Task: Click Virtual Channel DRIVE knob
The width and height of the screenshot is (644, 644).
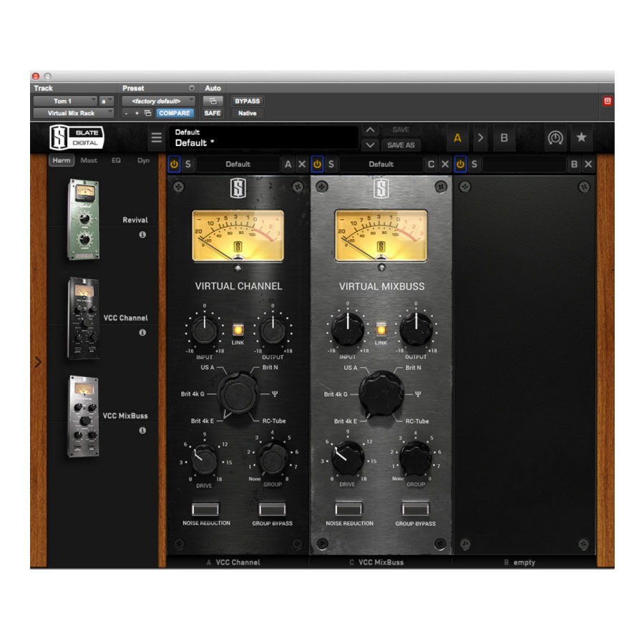Action: point(204,460)
